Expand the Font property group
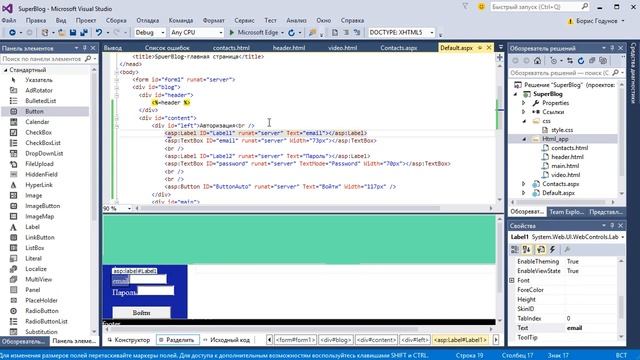640x360 pixels. tap(512, 280)
